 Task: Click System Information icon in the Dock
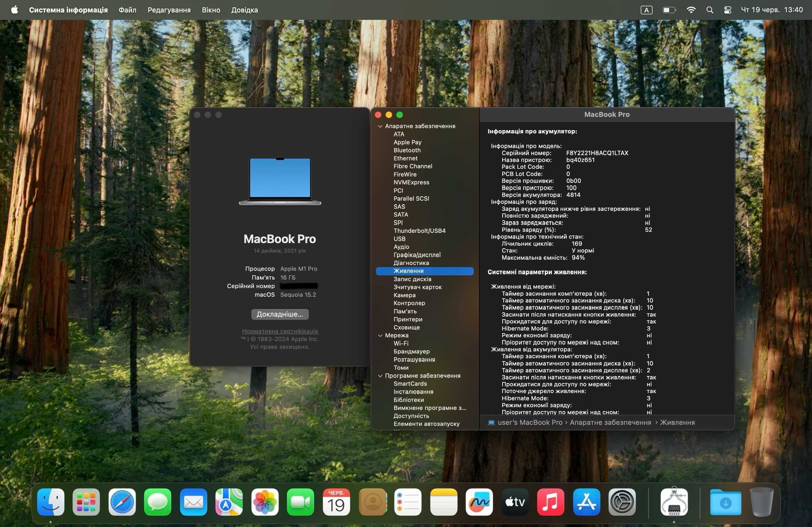(x=674, y=502)
